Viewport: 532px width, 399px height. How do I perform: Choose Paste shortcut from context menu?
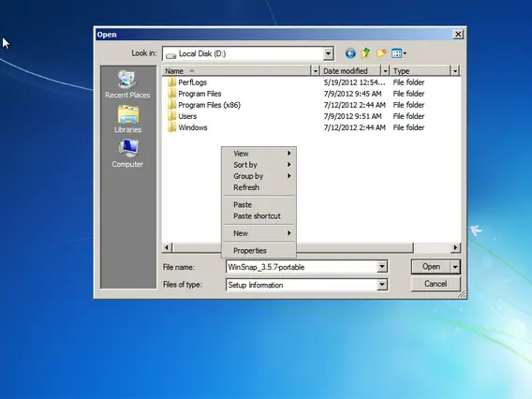click(x=259, y=216)
